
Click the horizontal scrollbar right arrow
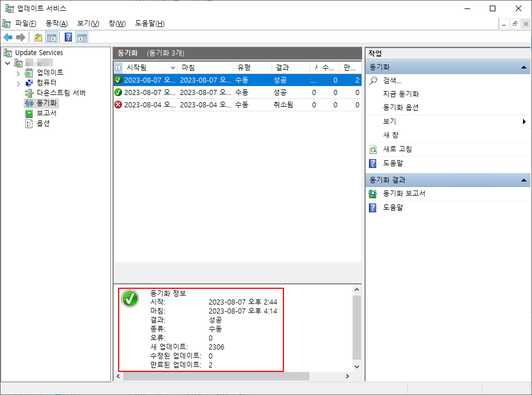[347, 376]
